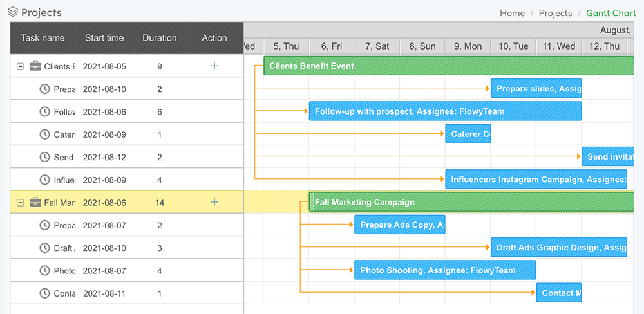The width and height of the screenshot is (644, 314).
Task: Sort by the Start time column header
Action: click(x=104, y=38)
